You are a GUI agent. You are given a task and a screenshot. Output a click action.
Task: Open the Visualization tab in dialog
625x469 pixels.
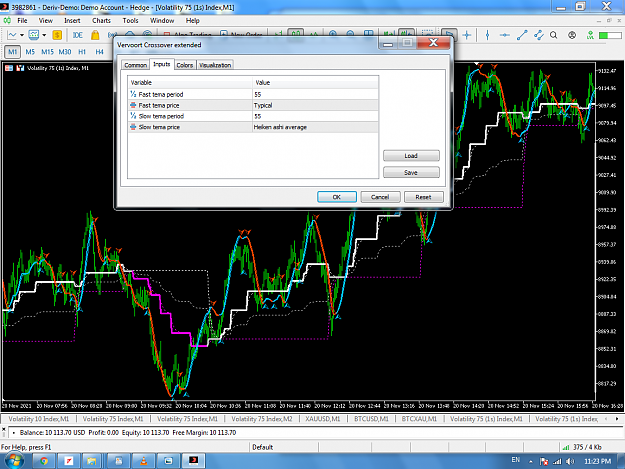tap(215, 65)
